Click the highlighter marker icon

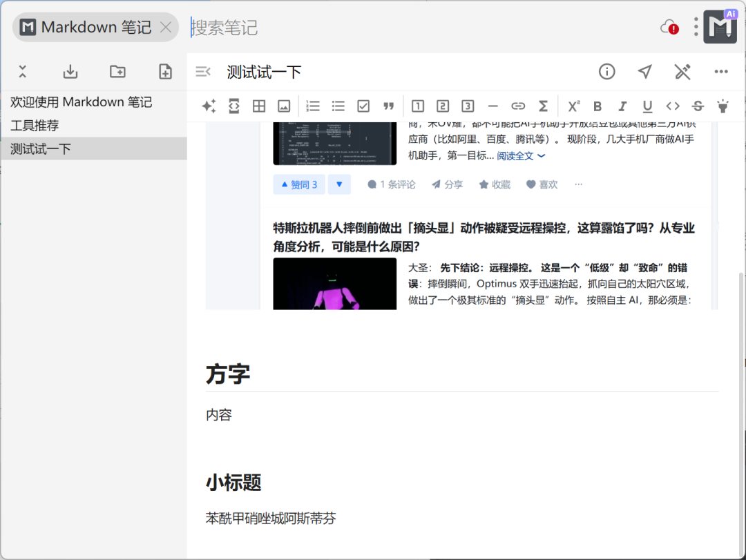723,106
